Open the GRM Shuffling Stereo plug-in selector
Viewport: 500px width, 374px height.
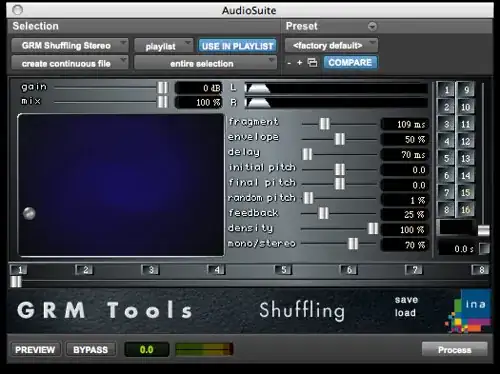coord(70,45)
